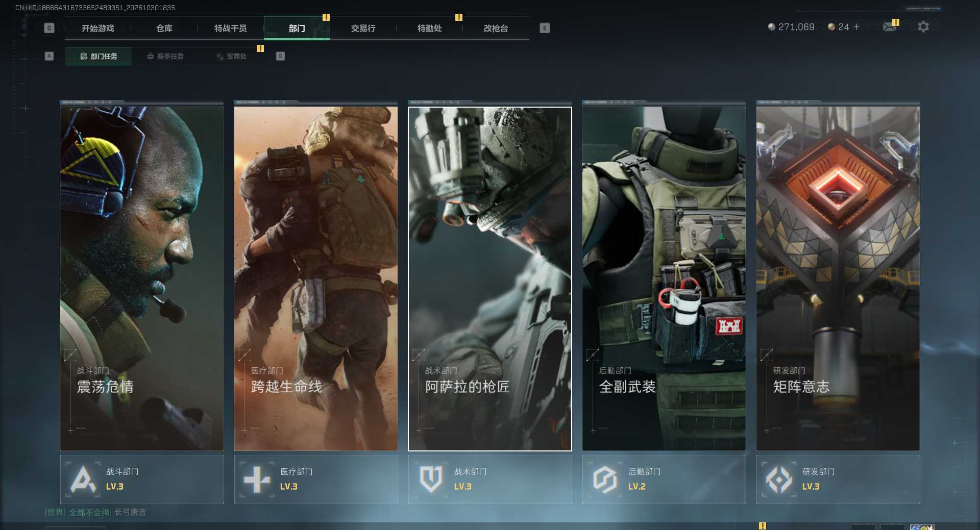Switch to 开始游戏 tab
The image size is (980, 530).
pyautogui.click(x=98, y=28)
